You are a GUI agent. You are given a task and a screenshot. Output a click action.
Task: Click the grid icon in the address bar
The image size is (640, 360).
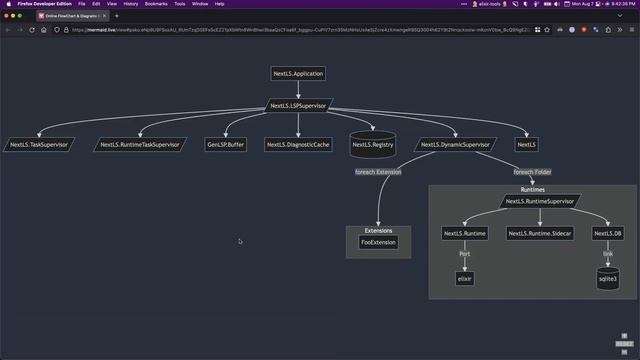click(x=538, y=30)
